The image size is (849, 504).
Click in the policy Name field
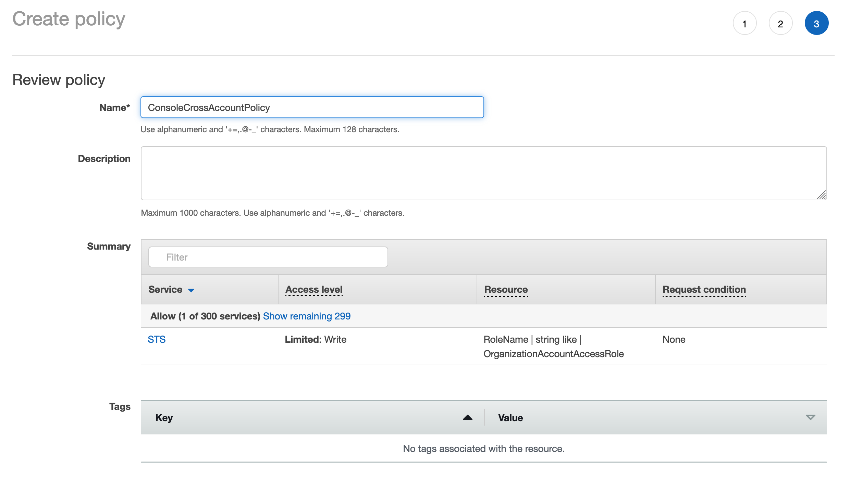[x=312, y=108]
